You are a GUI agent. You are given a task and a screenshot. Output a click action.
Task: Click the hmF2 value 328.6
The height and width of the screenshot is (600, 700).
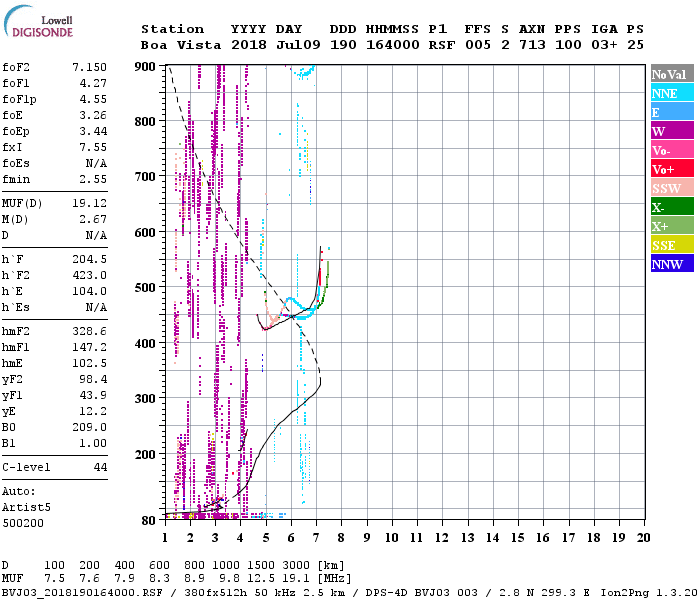point(89,331)
